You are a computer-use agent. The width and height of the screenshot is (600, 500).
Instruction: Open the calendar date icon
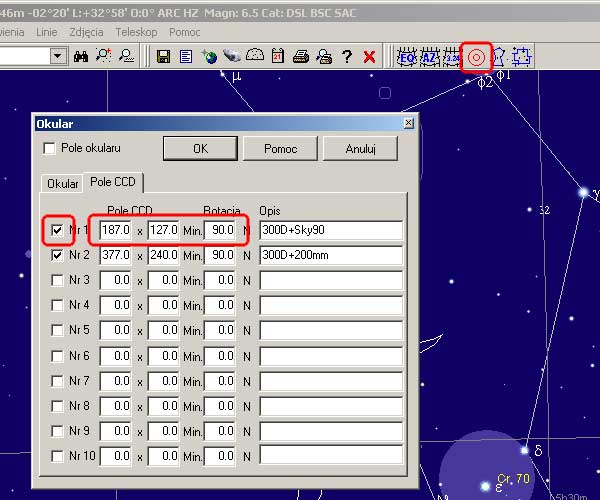tap(278, 57)
